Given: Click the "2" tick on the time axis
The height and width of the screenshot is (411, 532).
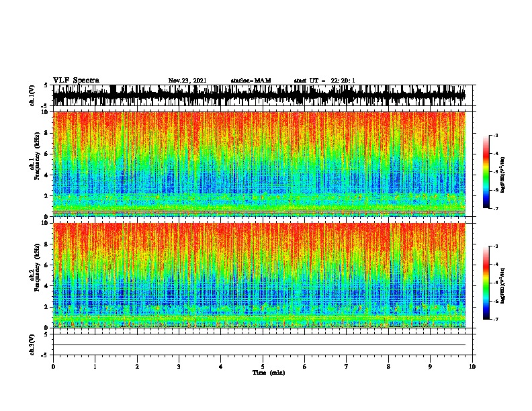Looking at the screenshot, I should coord(137,367).
